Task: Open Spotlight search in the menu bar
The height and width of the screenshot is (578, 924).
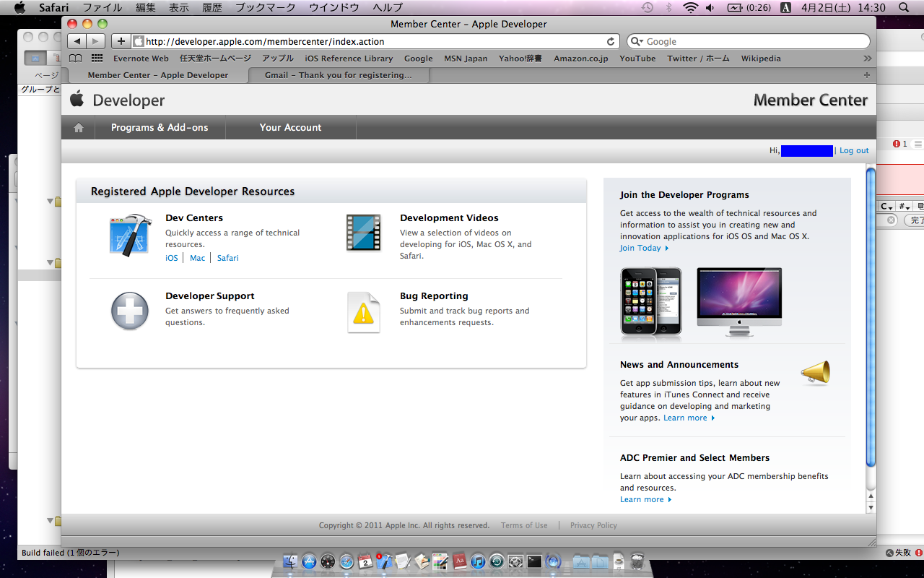Action: coord(904,8)
